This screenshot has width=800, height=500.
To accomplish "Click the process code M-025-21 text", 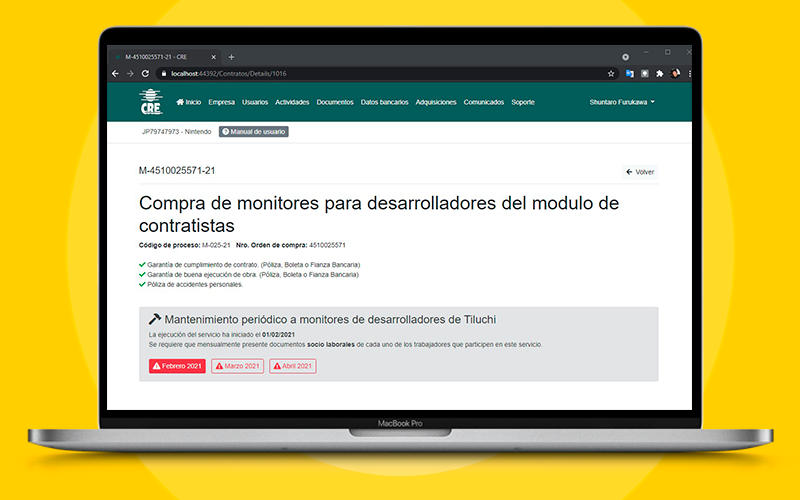I will tap(216, 245).
